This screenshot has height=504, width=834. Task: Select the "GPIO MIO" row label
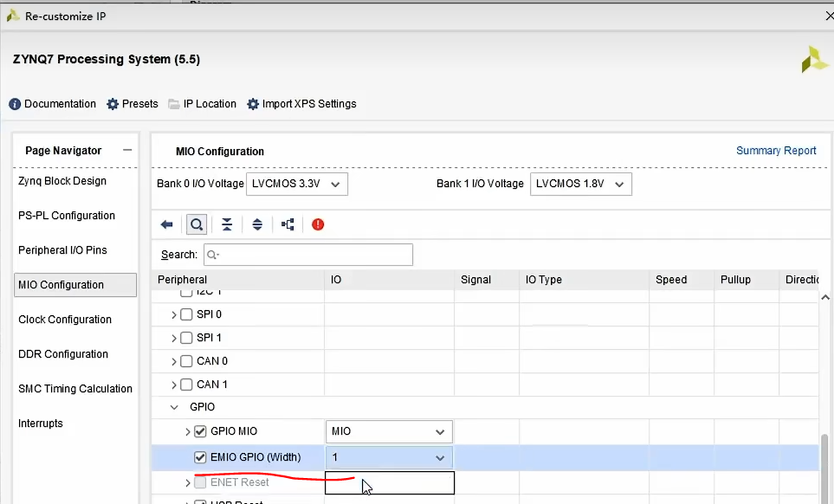(234, 431)
